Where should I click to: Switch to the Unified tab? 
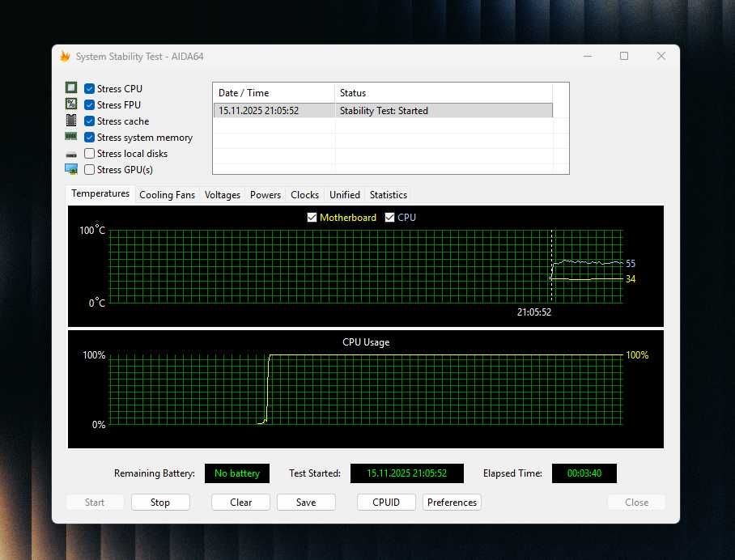[345, 195]
